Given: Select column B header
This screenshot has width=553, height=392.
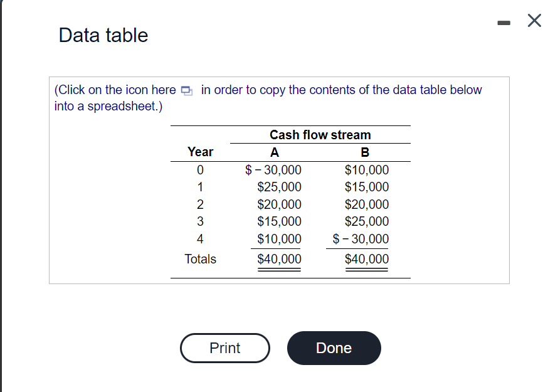Looking at the screenshot, I should point(365,151).
